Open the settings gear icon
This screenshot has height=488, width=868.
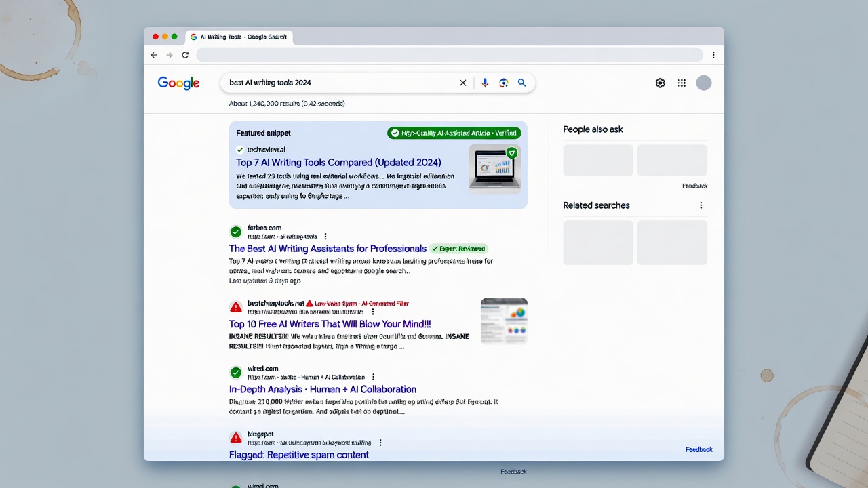[x=660, y=83]
